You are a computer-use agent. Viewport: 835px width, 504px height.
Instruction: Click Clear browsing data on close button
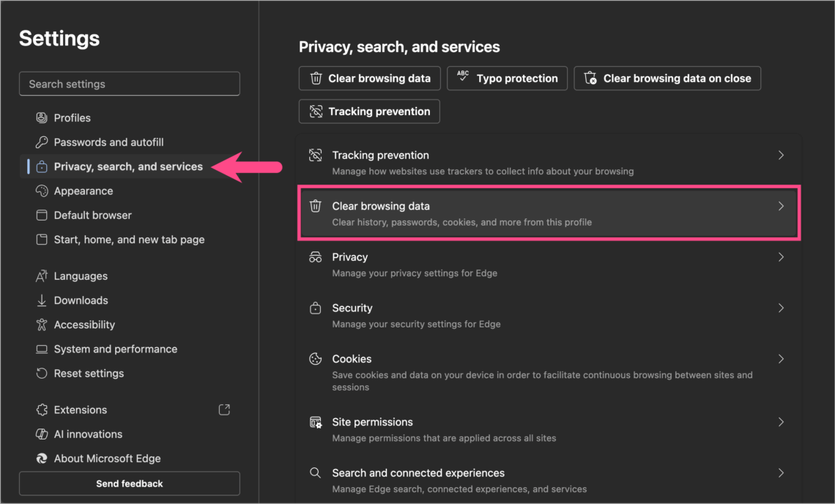(667, 78)
